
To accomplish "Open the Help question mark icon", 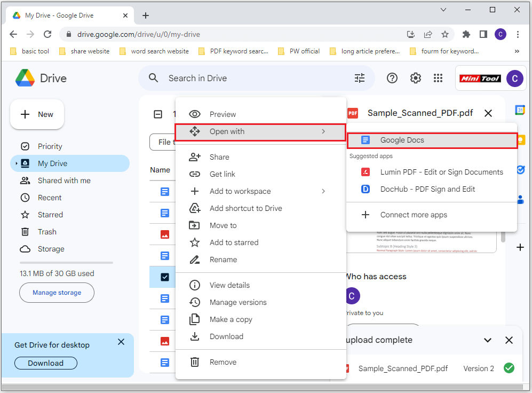I will [x=392, y=78].
